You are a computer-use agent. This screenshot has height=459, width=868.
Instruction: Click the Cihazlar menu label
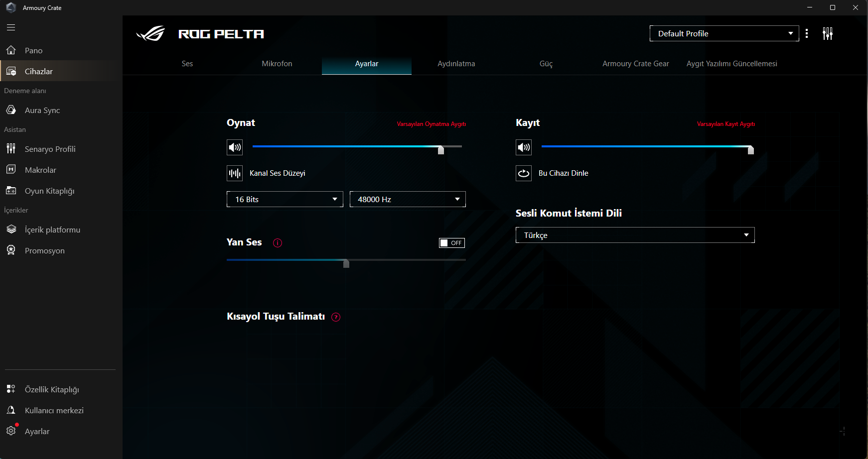point(39,71)
